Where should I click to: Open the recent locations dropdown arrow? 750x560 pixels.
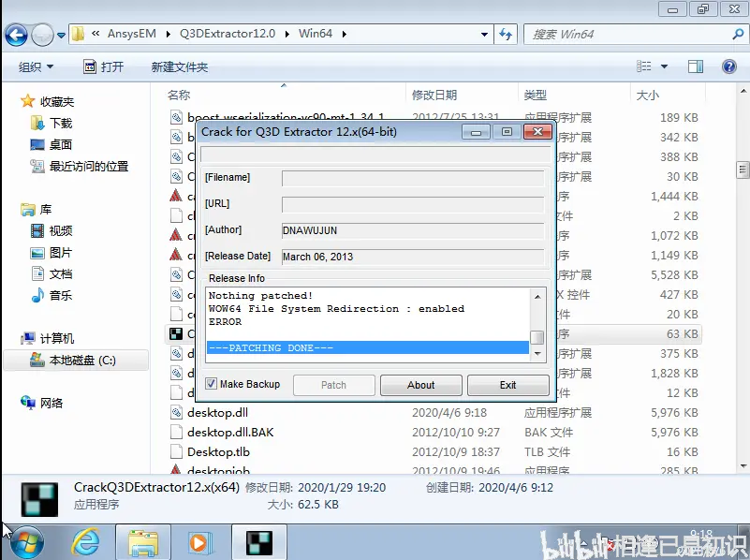tap(61, 35)
